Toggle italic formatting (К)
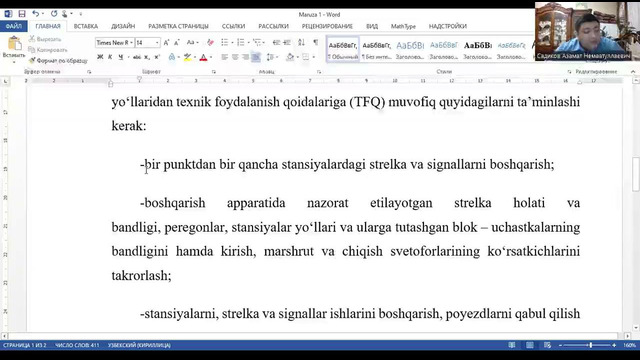This screenshot has height=360, width=640. click(x=110, y=57)
